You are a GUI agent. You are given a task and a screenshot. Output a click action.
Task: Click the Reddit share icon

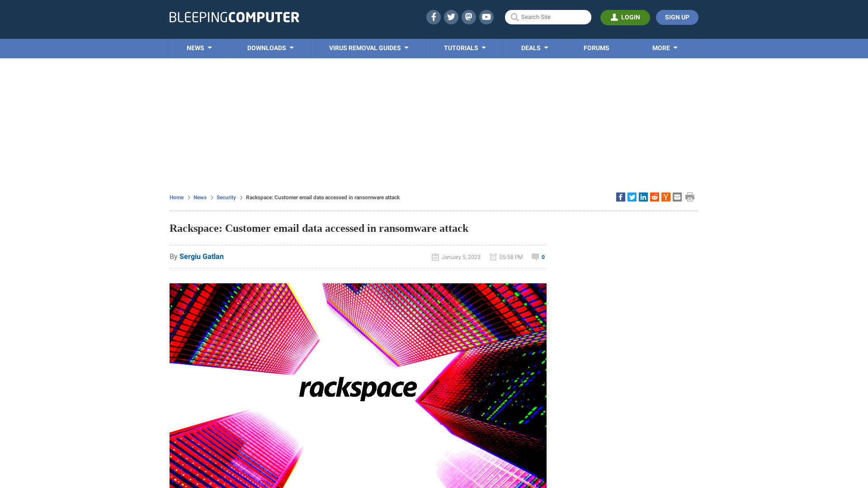click(x=654, y=197)
